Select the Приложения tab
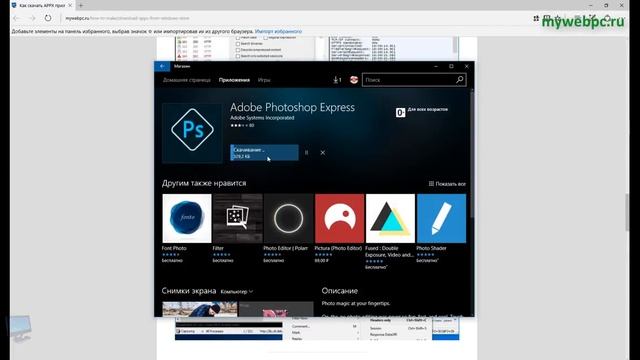 234,80
